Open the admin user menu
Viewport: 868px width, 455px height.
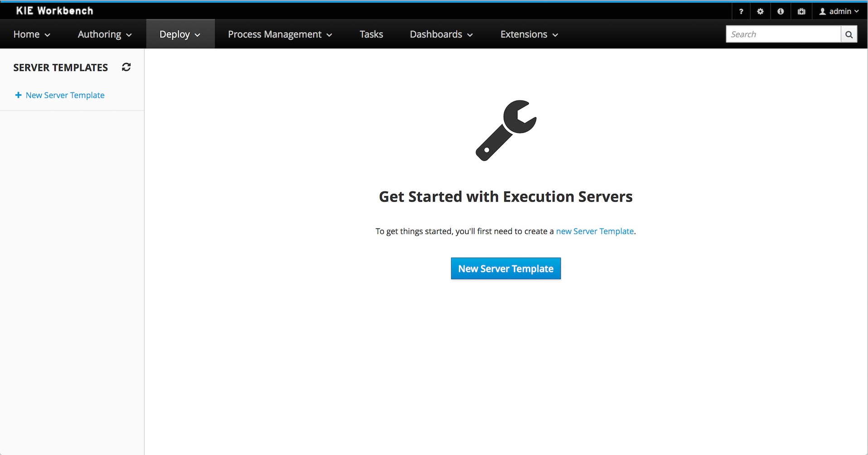[839, 11]
